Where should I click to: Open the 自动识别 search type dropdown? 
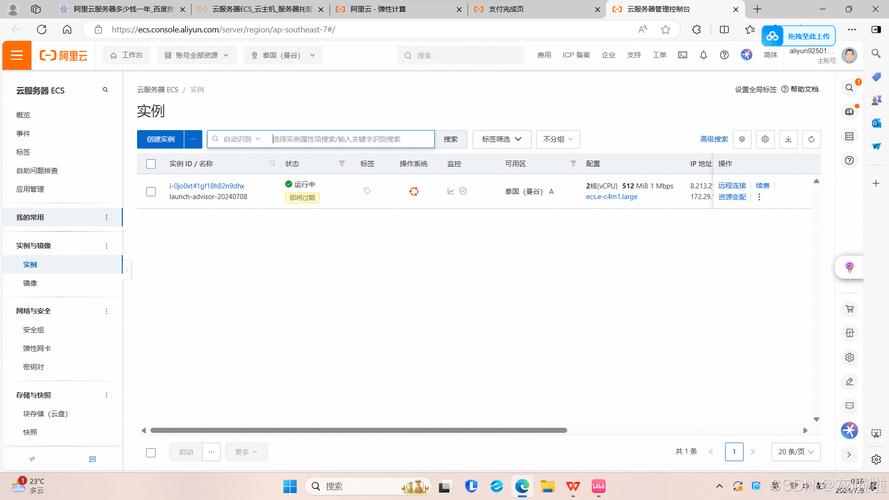pos(242,139)
